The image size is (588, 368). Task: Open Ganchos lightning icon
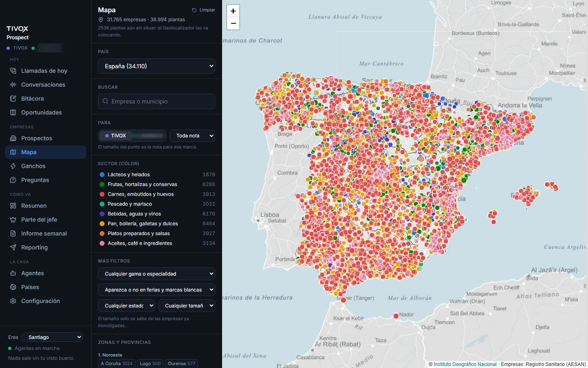pyautogui.click(x=13, y=166)
